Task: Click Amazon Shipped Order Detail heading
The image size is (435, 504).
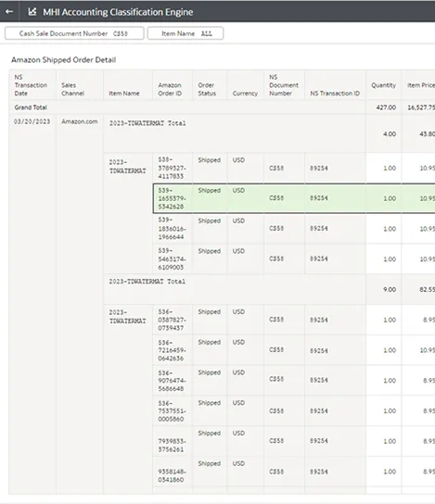Action: pyautogui.click(x=63, y=60)
